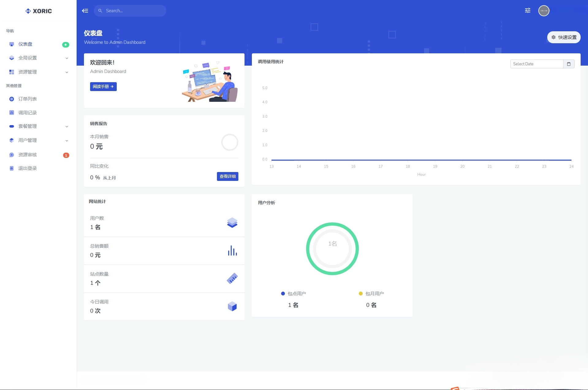Click the XORIC logo
Screen dimensions: 588x390
(38, 11)
